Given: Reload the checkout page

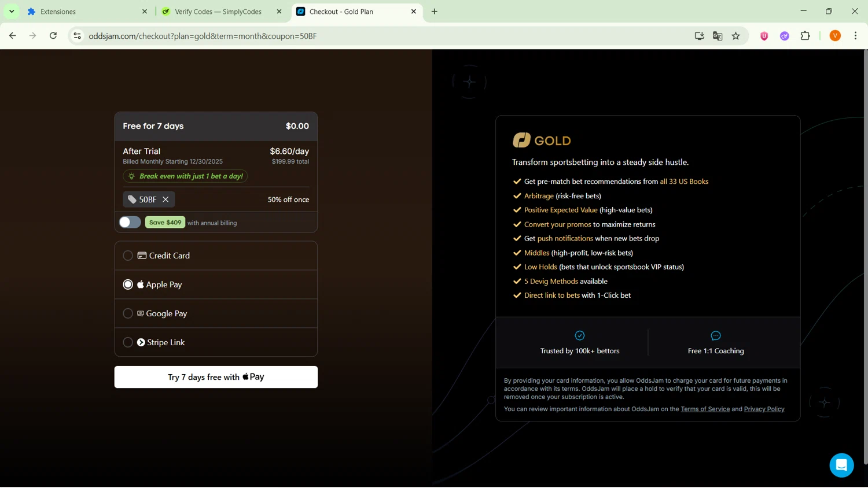Looking at the screenshot, I should click(x=53, y=36).
